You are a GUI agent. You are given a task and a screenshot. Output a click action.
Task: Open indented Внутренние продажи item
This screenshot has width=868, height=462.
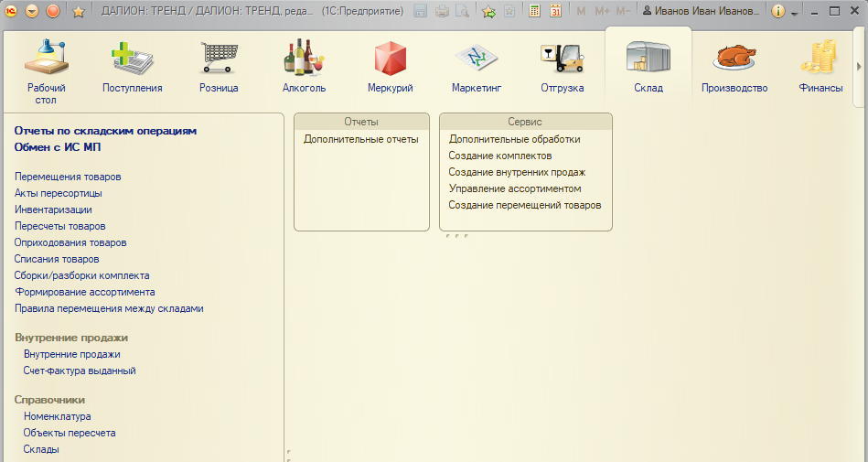coord(72,355)
